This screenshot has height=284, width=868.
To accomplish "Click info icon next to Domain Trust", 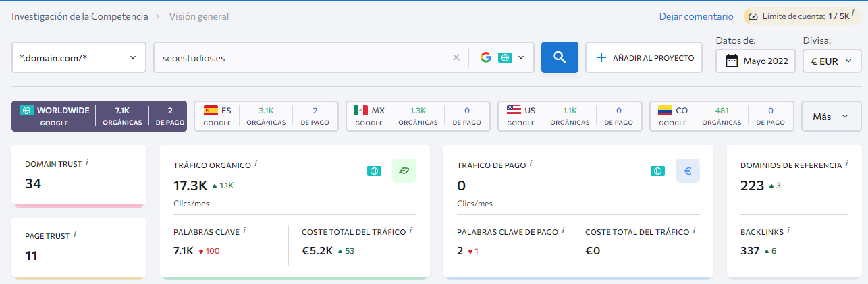I will point(88,163).
